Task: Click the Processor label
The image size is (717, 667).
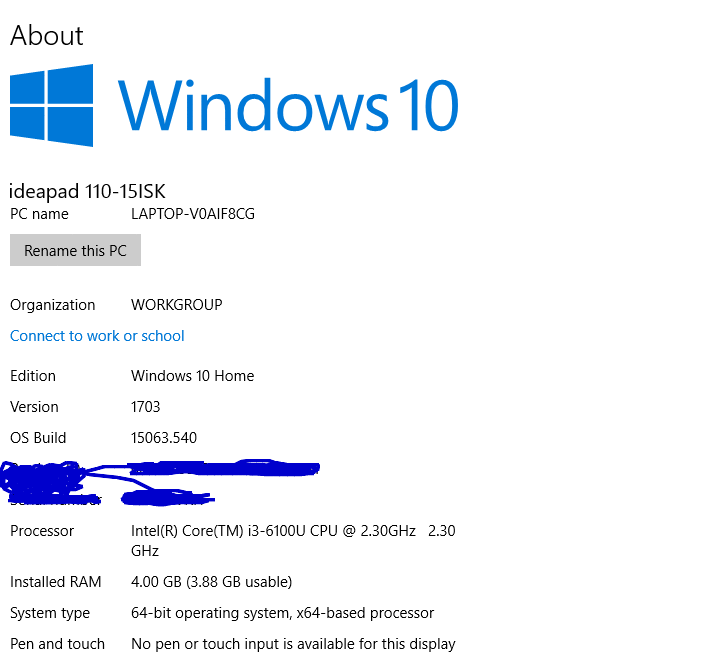Action: point(42,531)
